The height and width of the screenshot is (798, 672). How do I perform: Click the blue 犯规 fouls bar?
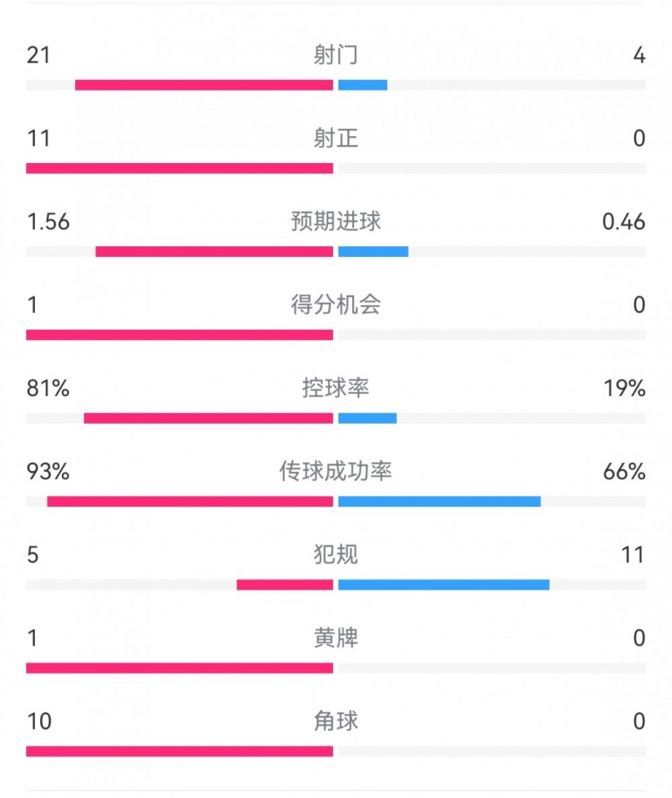tap(444, 585)
